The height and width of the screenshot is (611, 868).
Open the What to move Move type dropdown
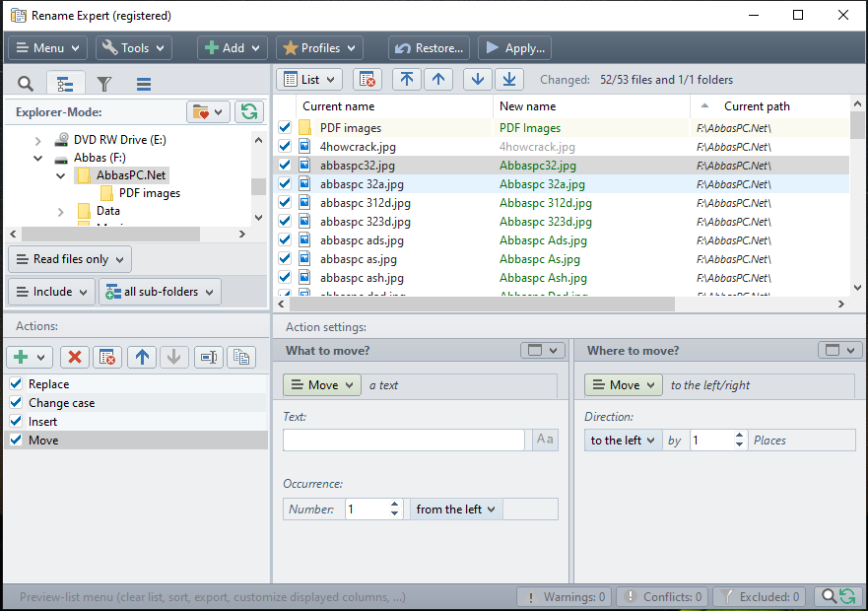click(x=322, y=385)
